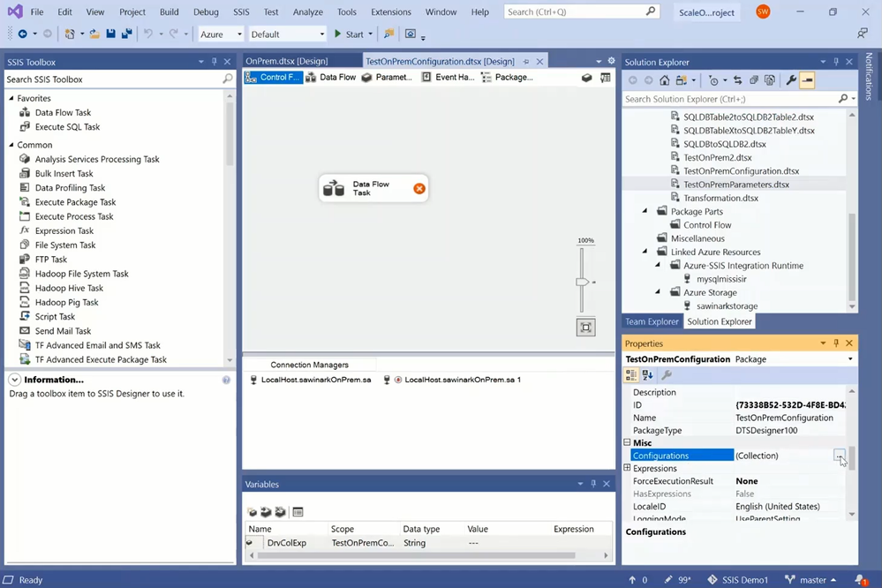
Task: Collapse the Favorites group in SSIS Toolbox
Action: (x=11, y=98)
